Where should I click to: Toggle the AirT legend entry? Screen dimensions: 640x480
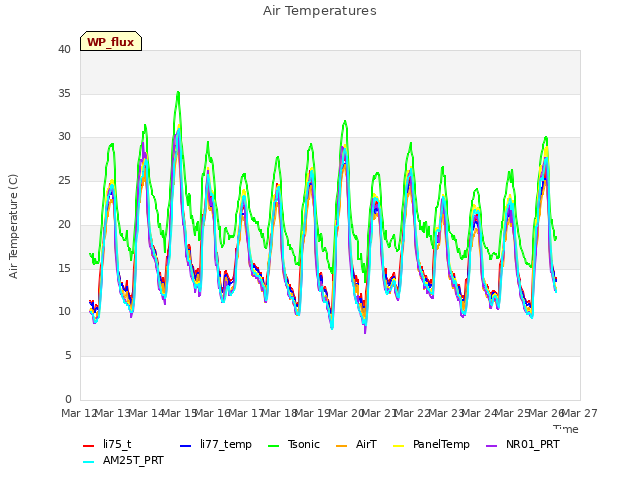pyautogui.click(x=356, y=444)
